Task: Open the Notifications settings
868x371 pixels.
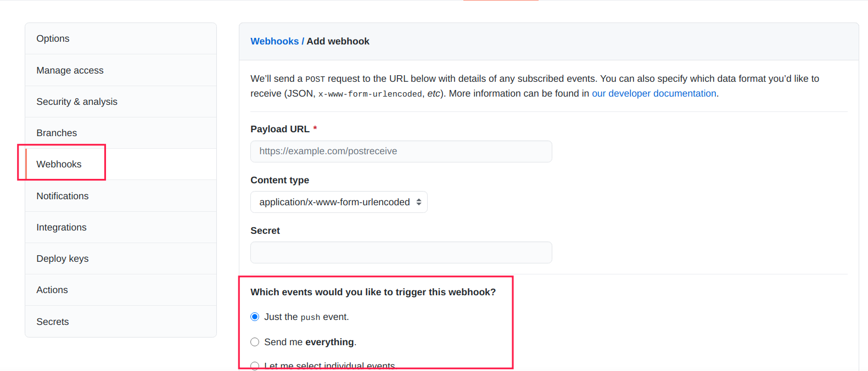Action: (x=62, y=195)
